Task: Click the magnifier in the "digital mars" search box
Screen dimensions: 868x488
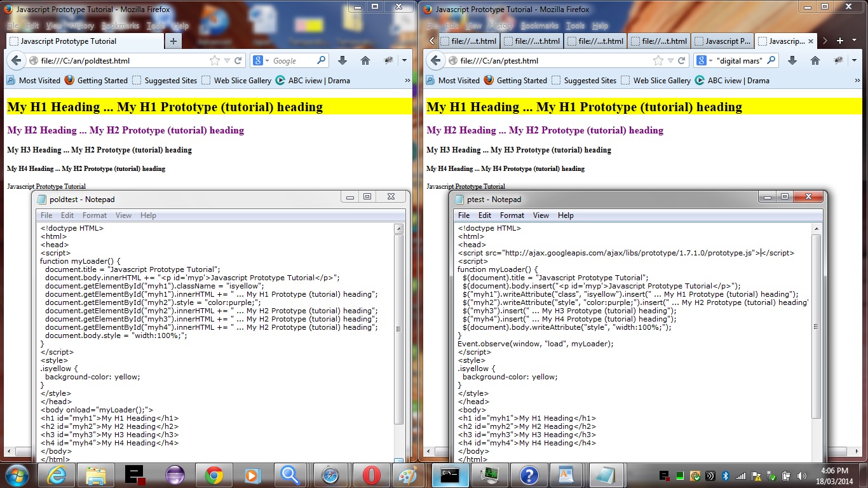Action: 771,61
